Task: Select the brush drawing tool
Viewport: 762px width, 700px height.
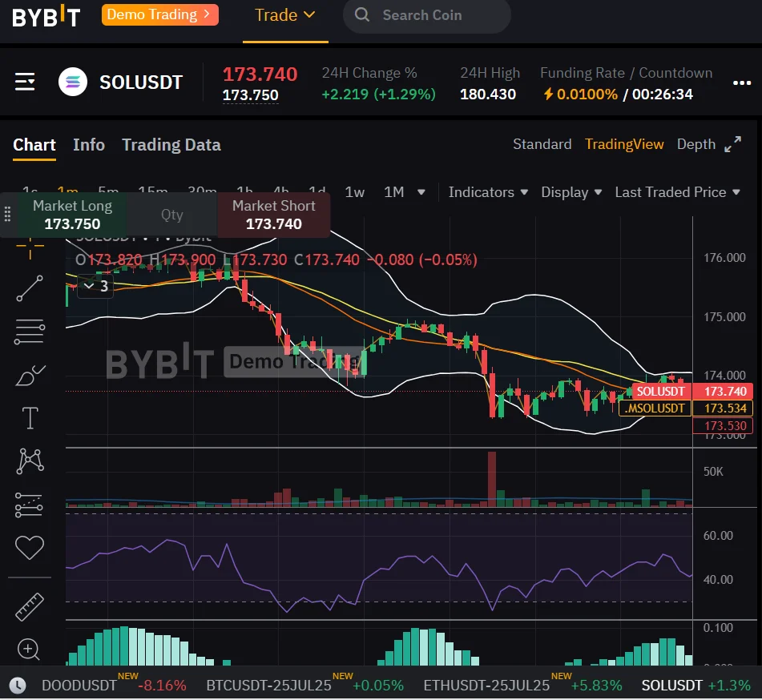Action: [30, 375]
